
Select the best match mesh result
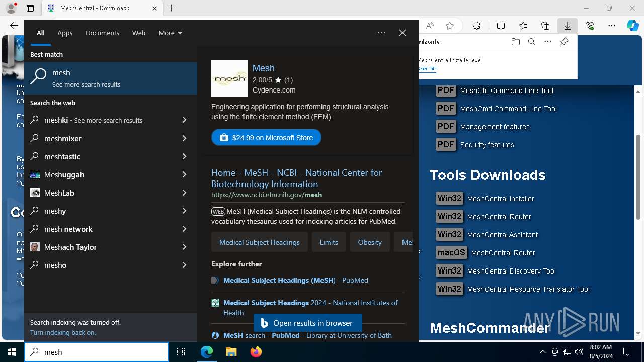point(111,78)
